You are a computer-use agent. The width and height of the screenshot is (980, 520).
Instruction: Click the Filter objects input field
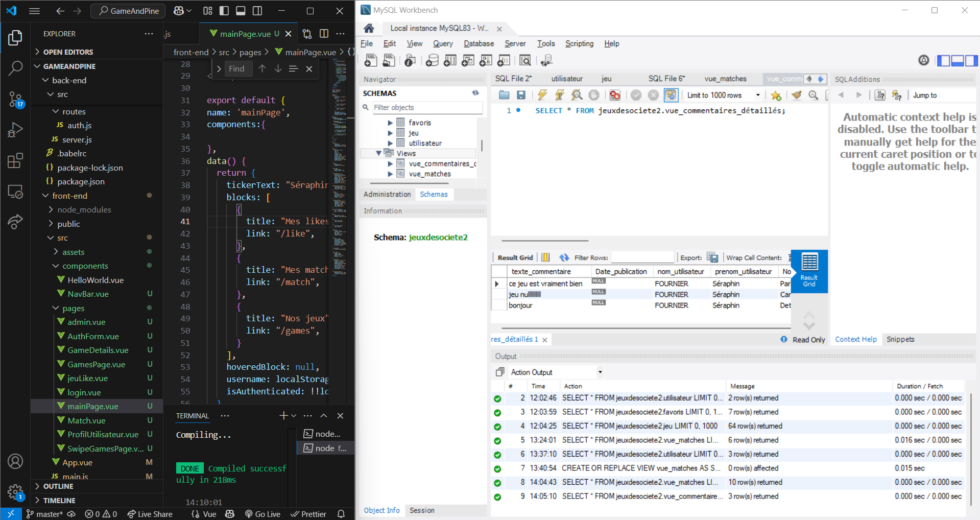427,107
